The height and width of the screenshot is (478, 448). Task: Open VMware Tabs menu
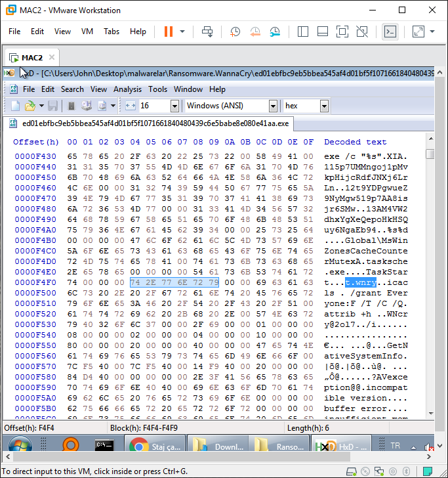(x=112, y=32)
